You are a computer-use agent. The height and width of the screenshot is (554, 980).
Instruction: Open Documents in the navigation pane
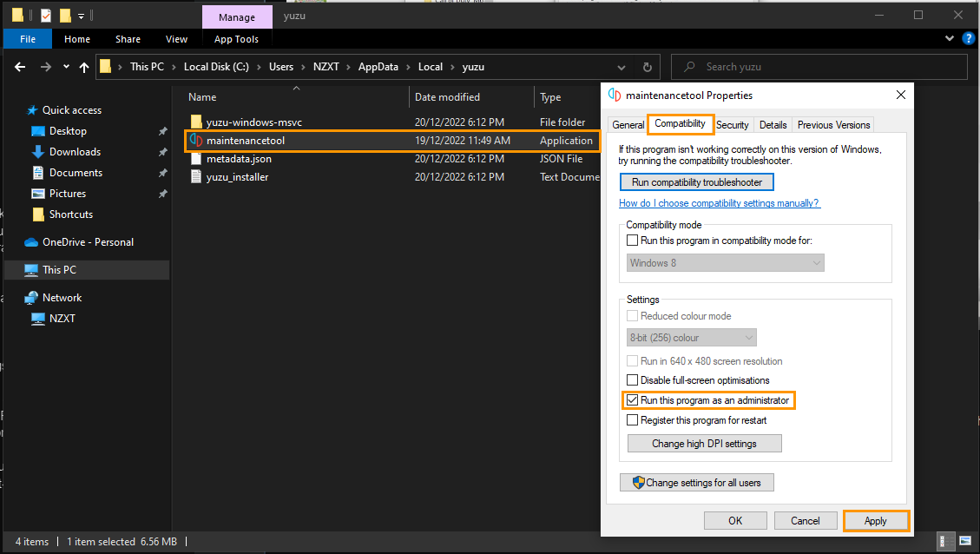[76, 173]
